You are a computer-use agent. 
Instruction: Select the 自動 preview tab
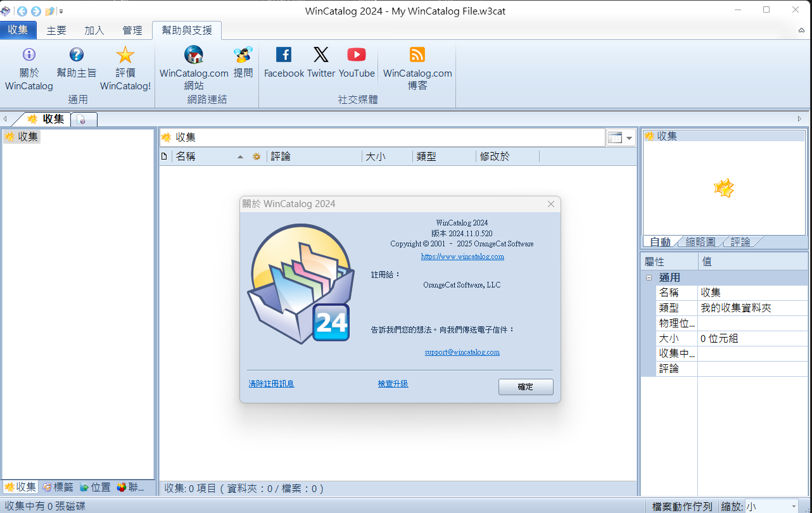(660, 242)
